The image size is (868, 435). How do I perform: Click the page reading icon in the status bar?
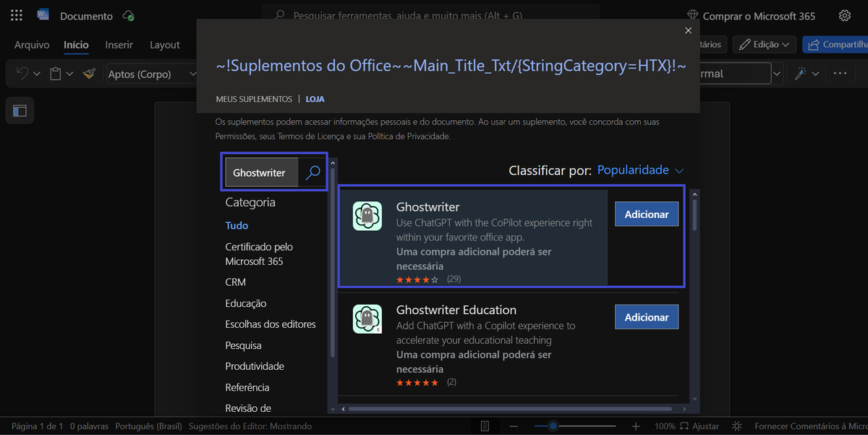click(484, 426)
